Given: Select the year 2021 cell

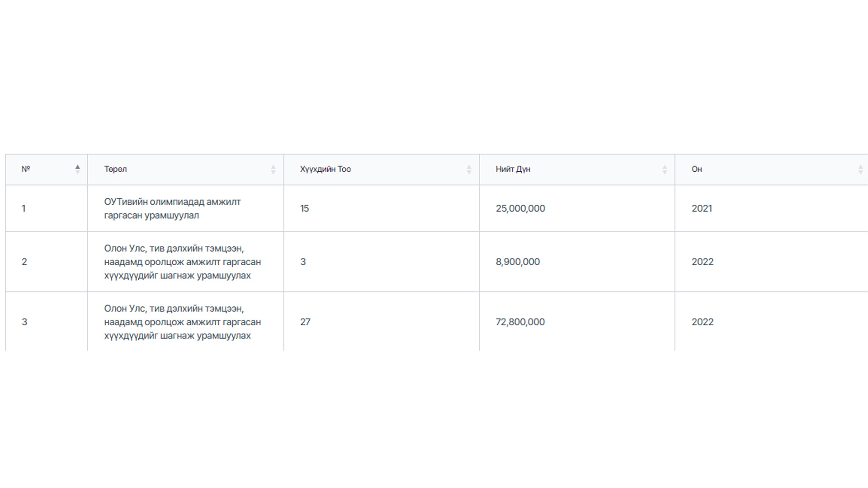Looking at the screenshot, I should pyautogui.click(x=702, y=208).
